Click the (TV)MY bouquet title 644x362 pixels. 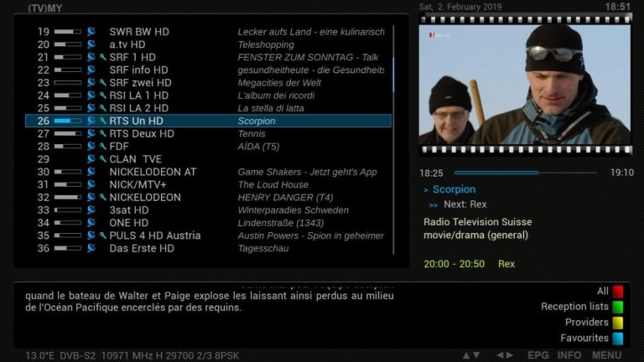point(44,8)
